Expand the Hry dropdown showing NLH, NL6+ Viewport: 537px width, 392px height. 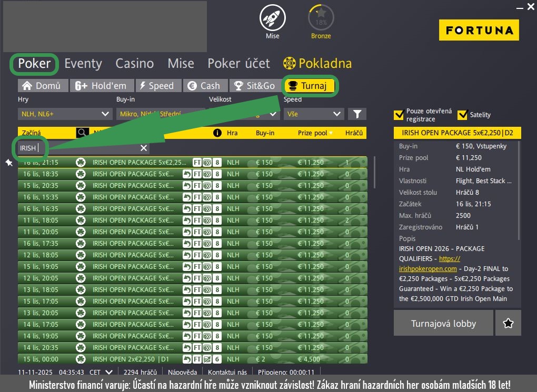pos(64,114)
